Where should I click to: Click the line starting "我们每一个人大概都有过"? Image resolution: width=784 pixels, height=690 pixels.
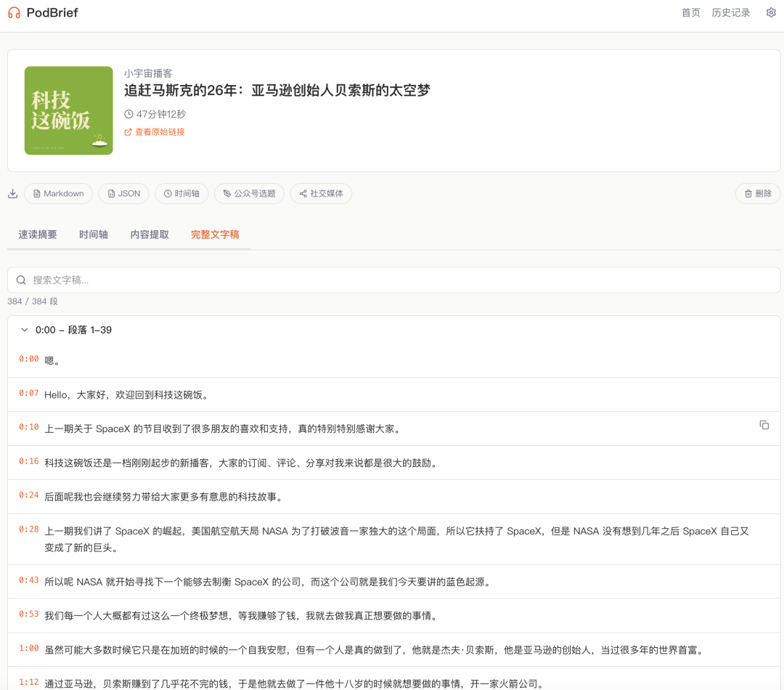[x=242, y=616]
